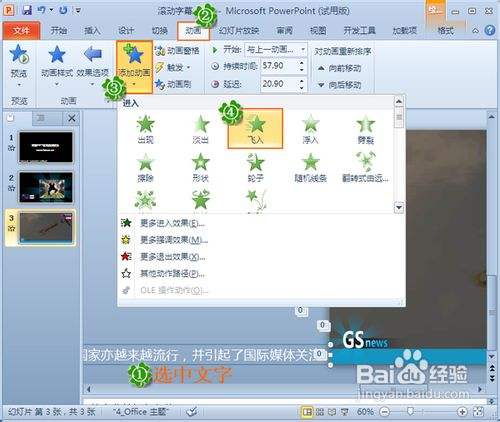Increase duration with the up spinner arrow
Screen dimensions: 500x422
point(302,62)
